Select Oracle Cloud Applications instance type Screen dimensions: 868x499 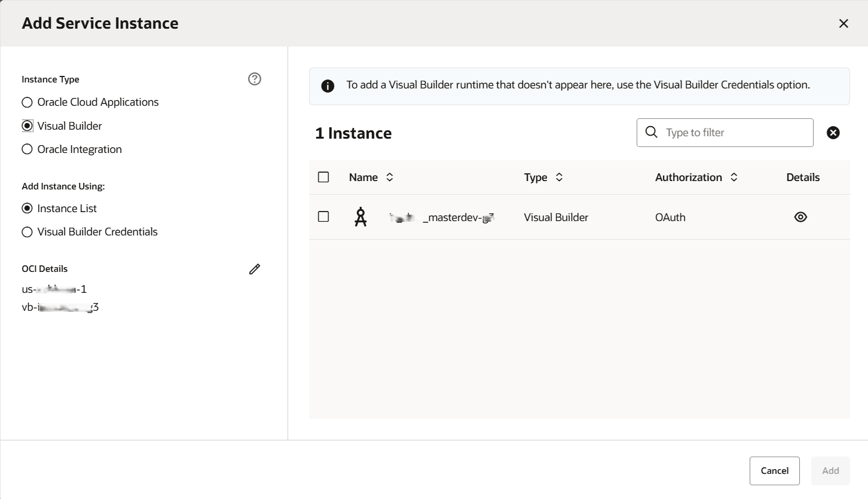(27, 102)
